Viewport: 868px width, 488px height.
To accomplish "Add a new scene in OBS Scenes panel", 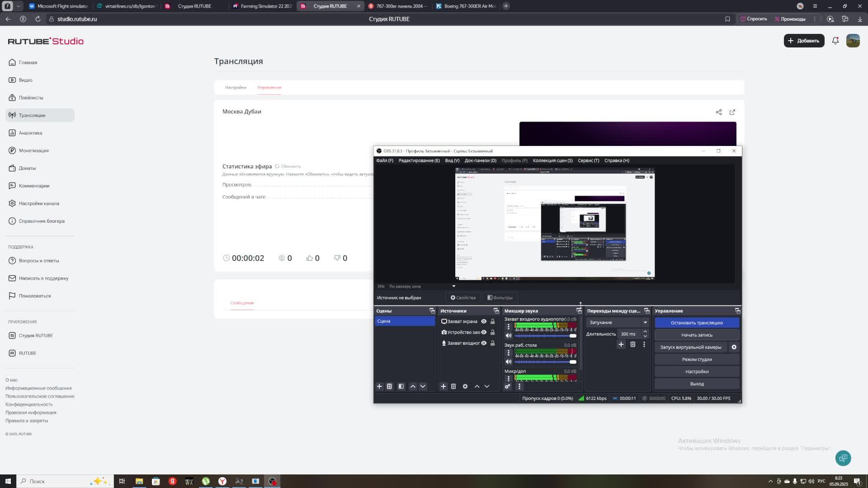I will (x=379, y=386).
